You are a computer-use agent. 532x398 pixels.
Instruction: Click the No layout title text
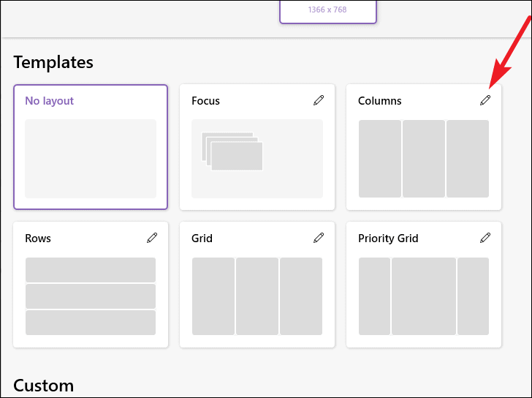(49, 101)
